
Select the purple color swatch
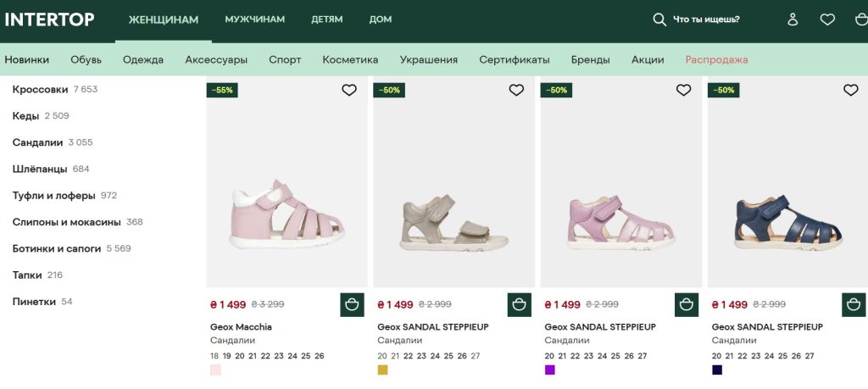pyautogui.click(x=549, y=370)
